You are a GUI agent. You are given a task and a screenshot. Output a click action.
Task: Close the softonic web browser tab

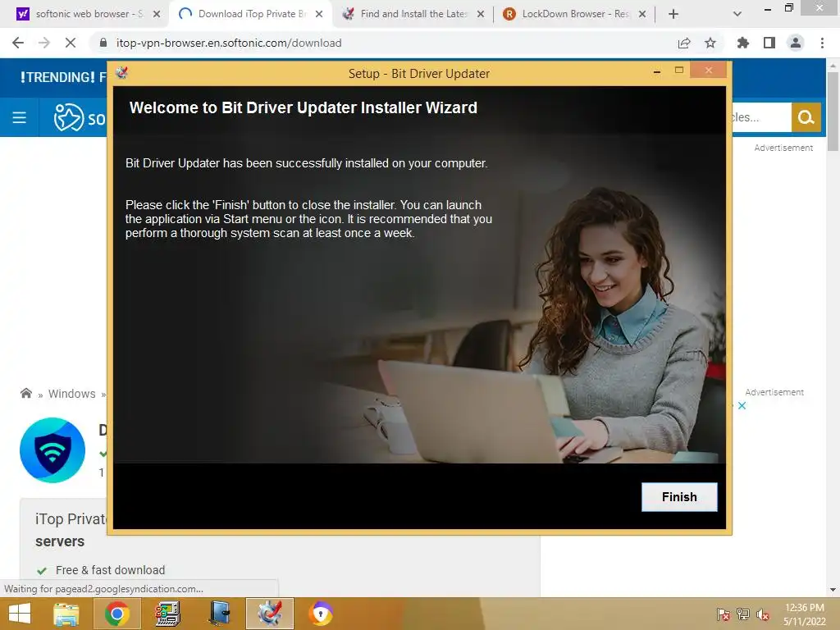pyautogui.click(x=157, y=14)
